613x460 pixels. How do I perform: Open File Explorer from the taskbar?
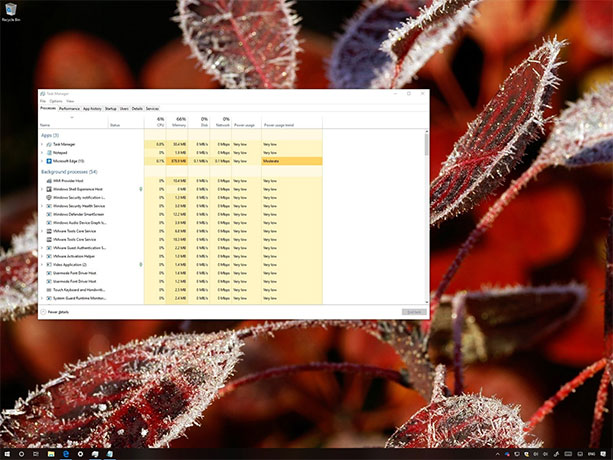[51, 454]
